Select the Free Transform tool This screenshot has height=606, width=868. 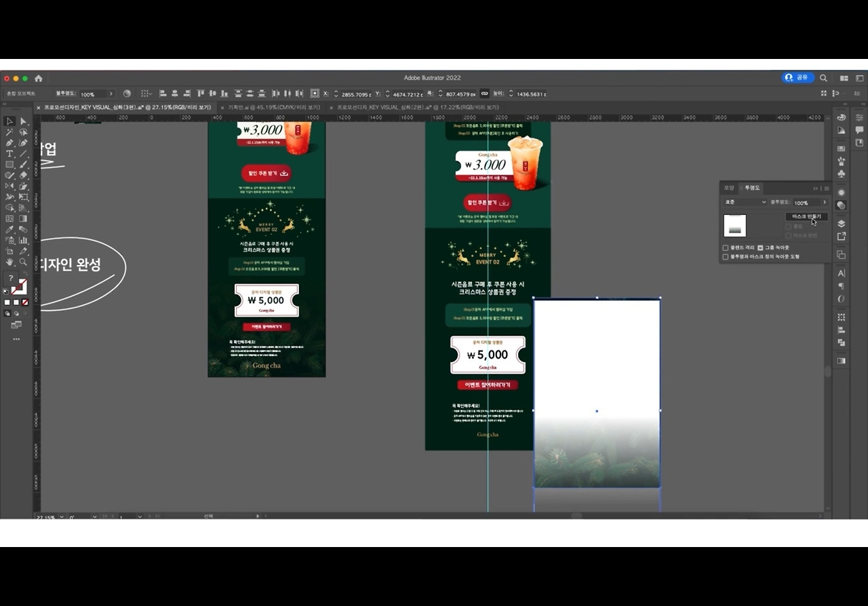(23, 197)
